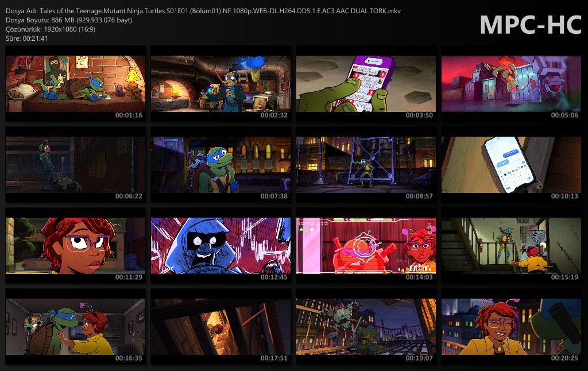Click the 00:15:19 timestamp label
This screenshot has width=588, height=371.
[565, 277]
